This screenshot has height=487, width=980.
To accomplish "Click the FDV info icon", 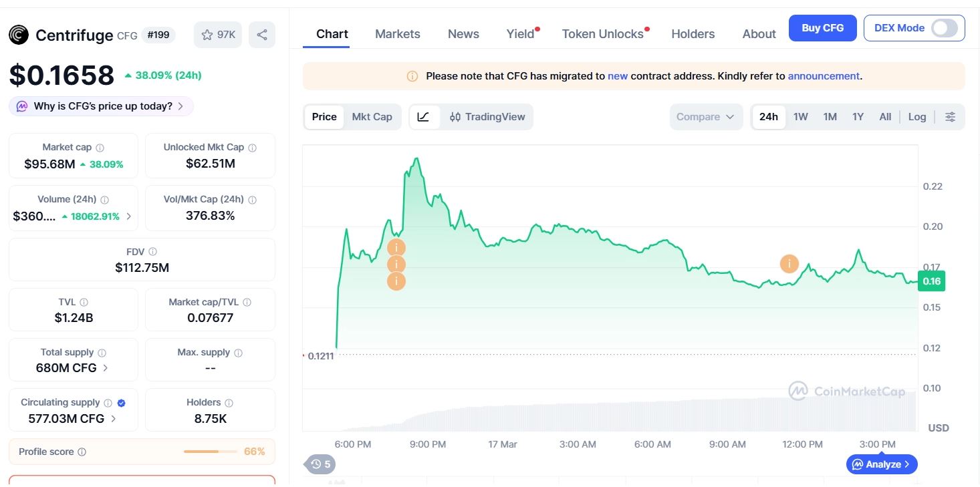I will (x=153, y=252).
